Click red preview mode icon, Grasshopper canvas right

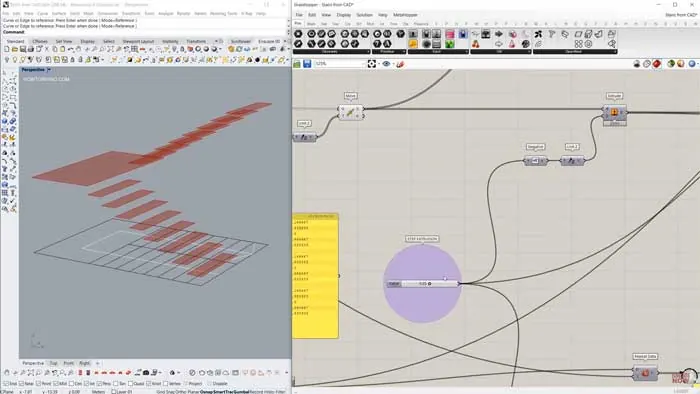point(657,64)
